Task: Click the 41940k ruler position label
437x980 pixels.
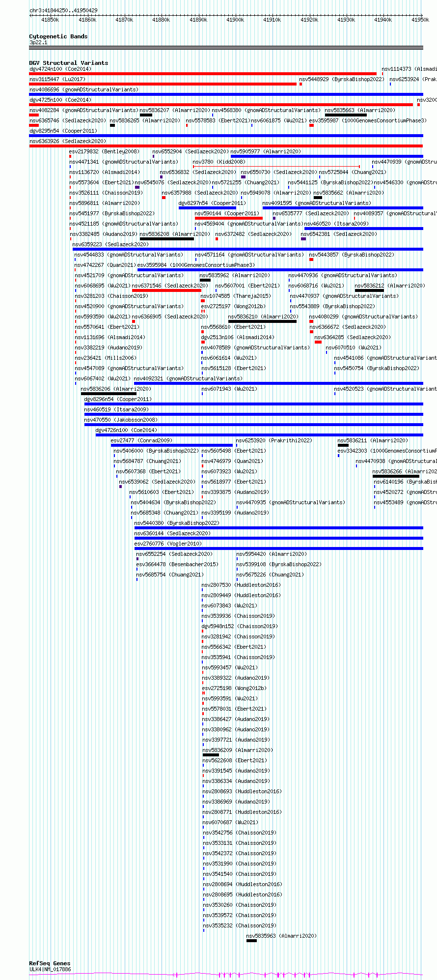Action: pyautogui.click(x=383, y=20)
